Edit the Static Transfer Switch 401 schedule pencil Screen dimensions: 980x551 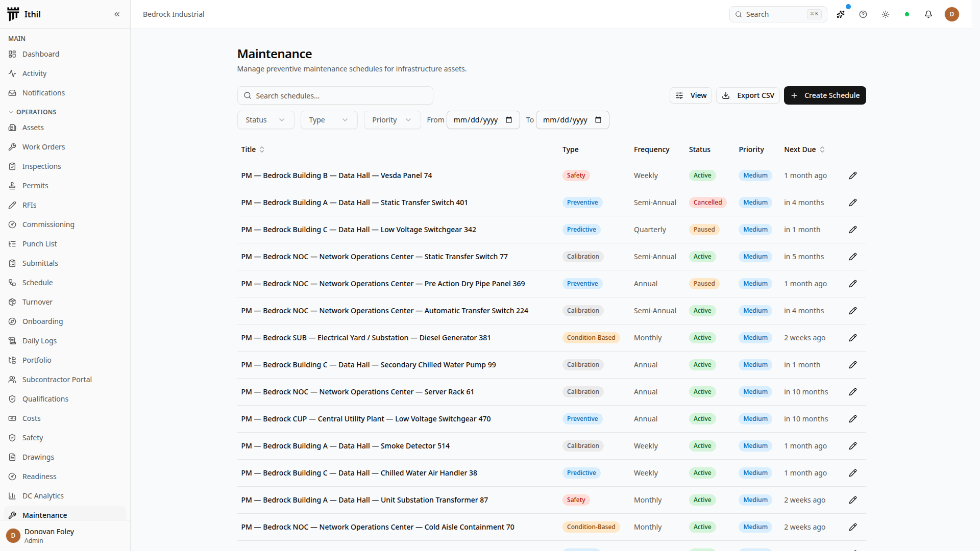pos(853,203)
